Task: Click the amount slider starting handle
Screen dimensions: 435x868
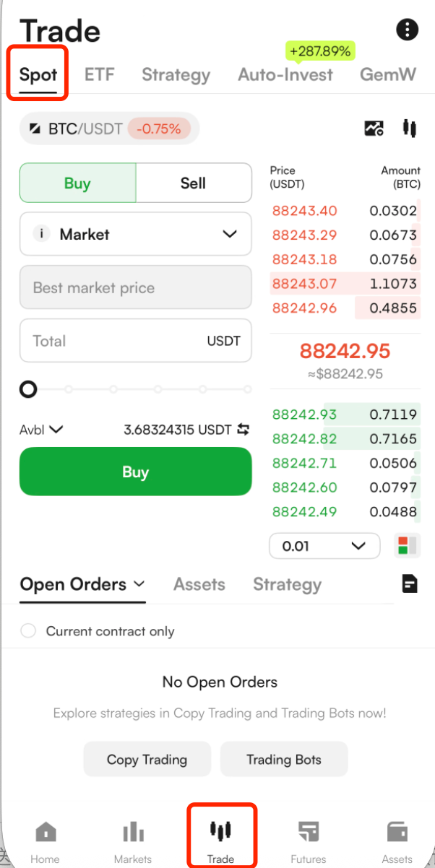Action: [28, 390]
